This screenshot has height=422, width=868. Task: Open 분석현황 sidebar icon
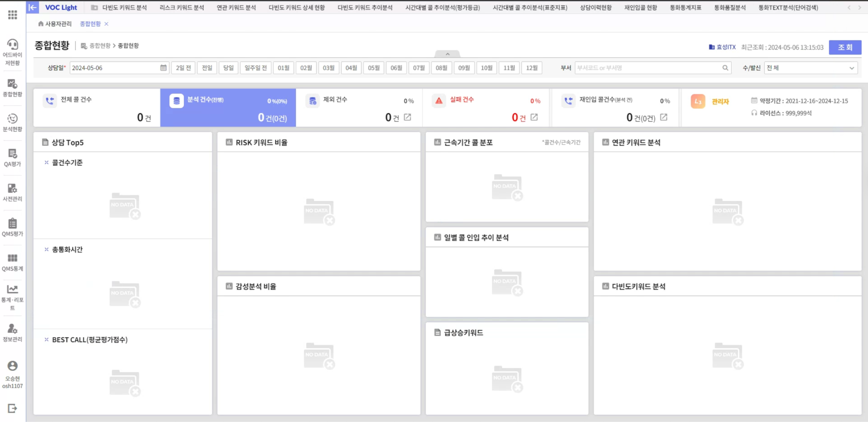[x=13, y=123]
